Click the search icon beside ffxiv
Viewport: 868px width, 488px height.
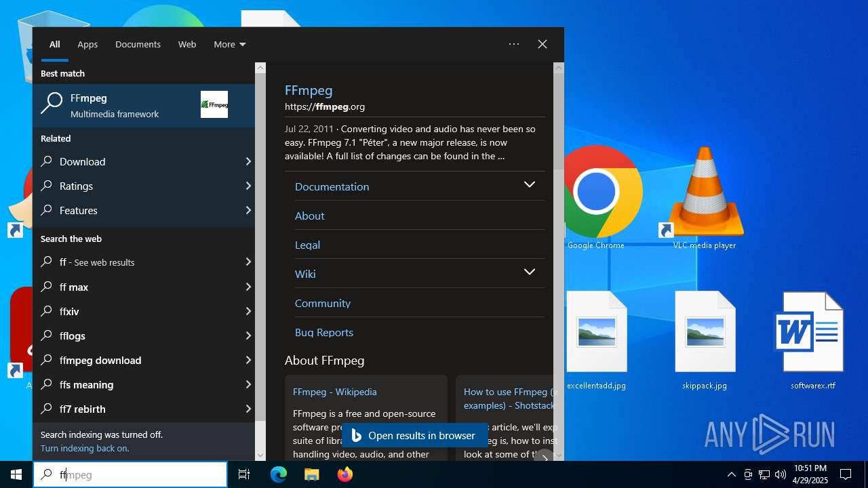pos(47,311)
